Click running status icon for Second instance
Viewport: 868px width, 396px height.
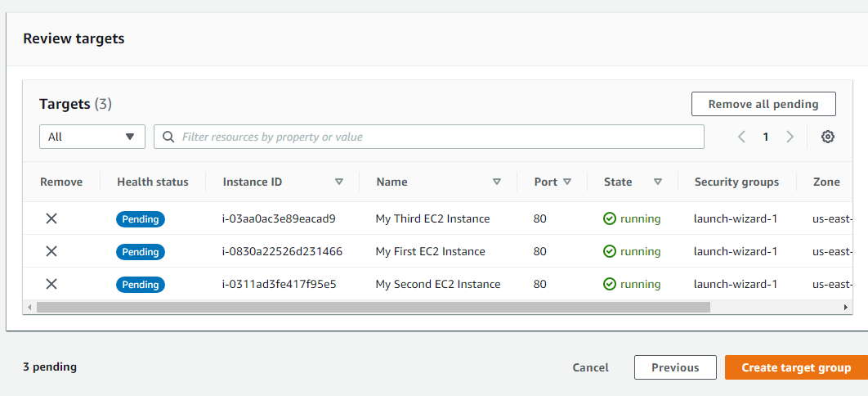[x=610, y=284]
